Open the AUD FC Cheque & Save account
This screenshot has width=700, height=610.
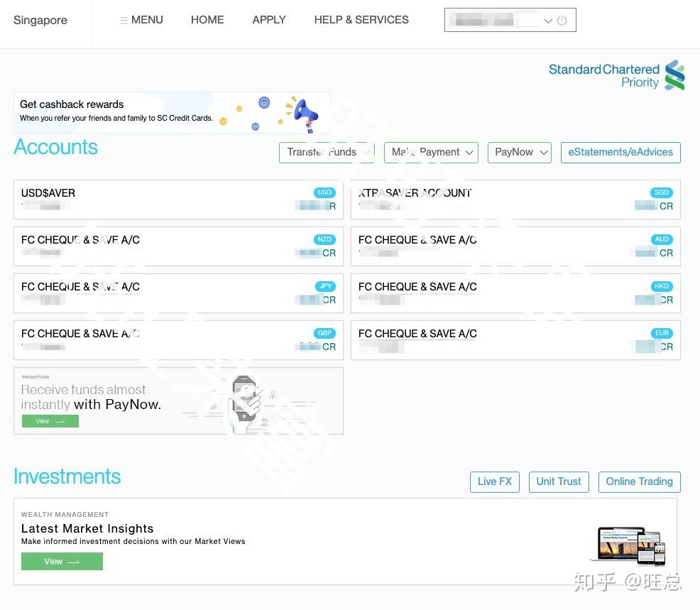(515, 246)
